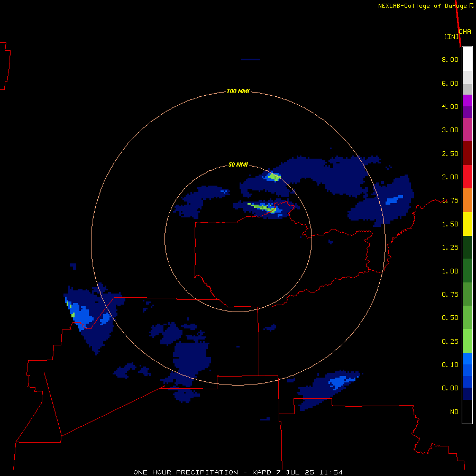476x476 pixels.
Task: Click the 0.75 legend value
Action: (x=450, y=295)
